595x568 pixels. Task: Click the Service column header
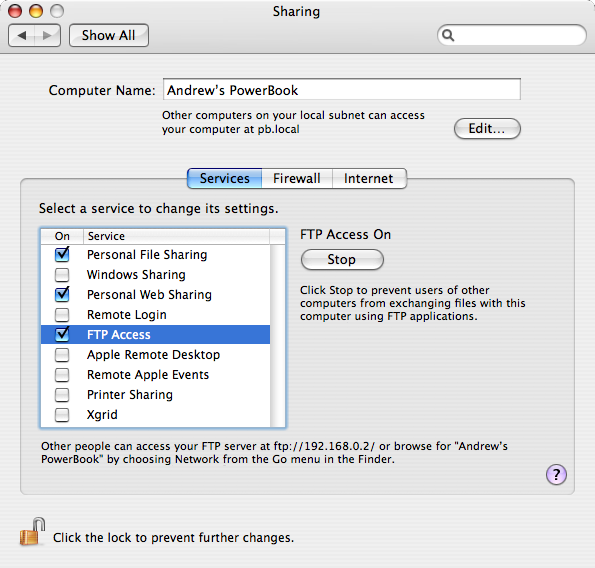(176, 236)
